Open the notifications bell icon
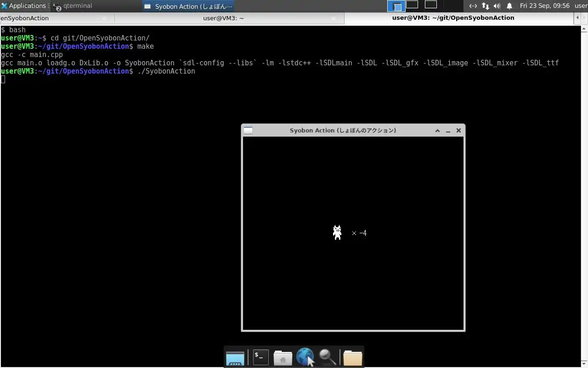The width and height of the screenshot is (588, 368). tap(509, 6)
